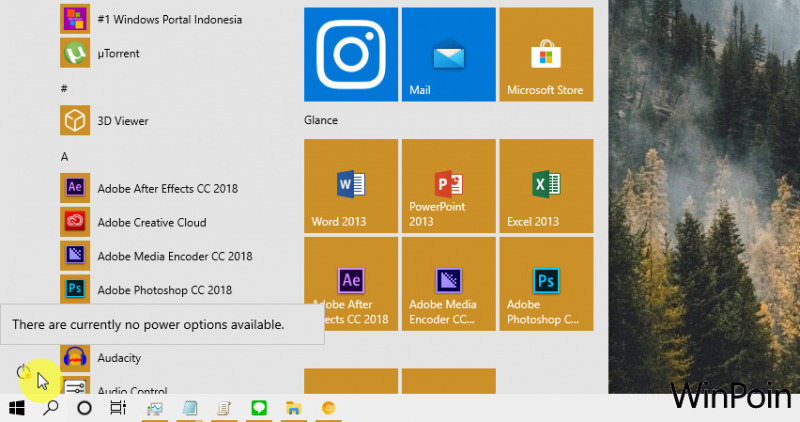The image size is (800, 422).
Task: Open taskbar Search magnifier
Action: pos(51,408)
